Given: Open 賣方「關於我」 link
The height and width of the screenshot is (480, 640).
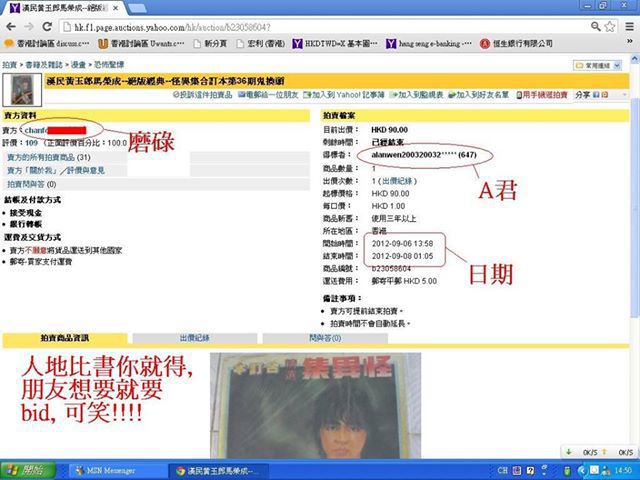Looking at the screenshot, I should pyautogui.click(x=33, y=170).
